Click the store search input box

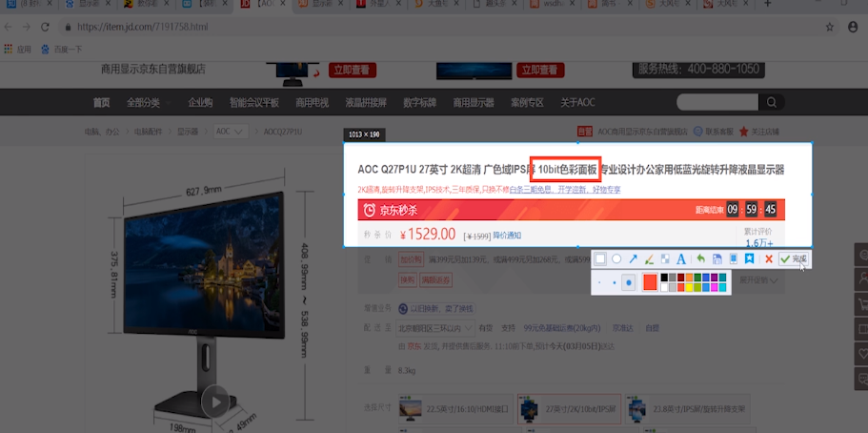point(717,102)
